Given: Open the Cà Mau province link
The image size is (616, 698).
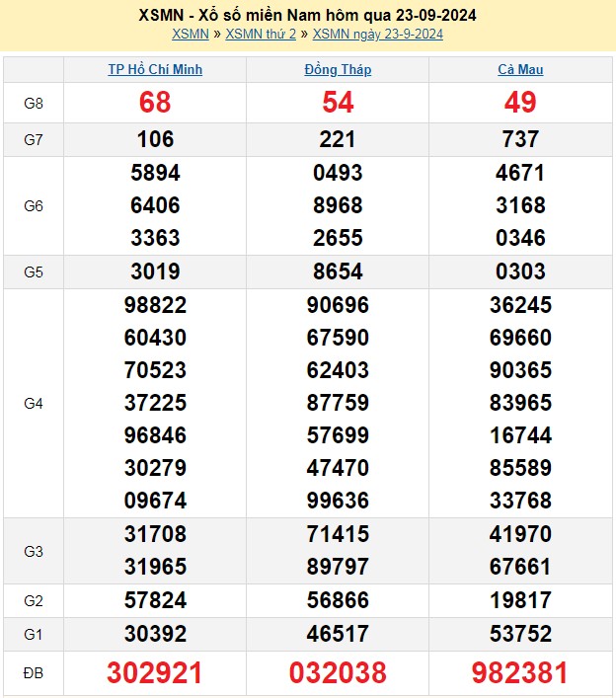Looking at the screenshot, I should (x=520, y=70).
